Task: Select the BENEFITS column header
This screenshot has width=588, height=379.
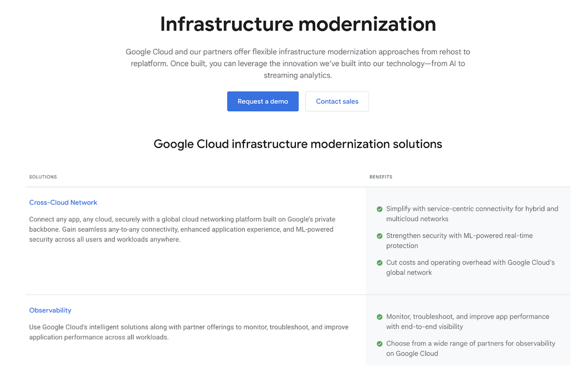Action: [x=381, y=177]
